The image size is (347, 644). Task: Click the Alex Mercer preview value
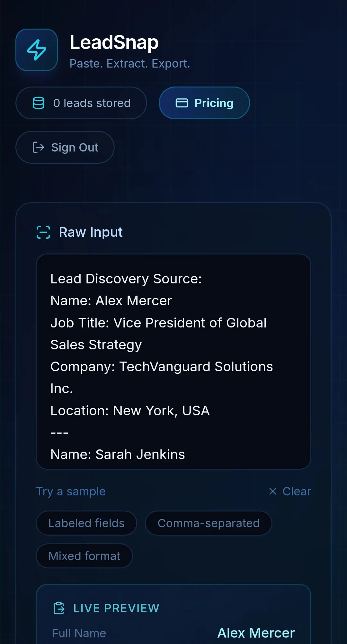click(256, 633)
